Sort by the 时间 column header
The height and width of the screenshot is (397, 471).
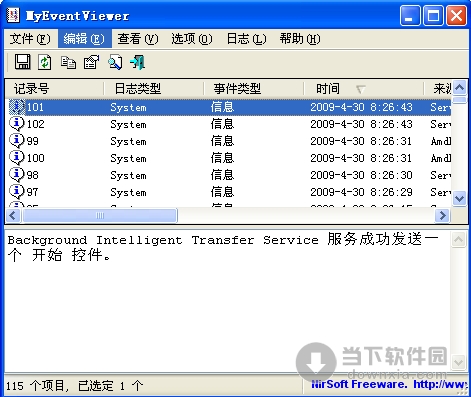[x=364, y=89]
